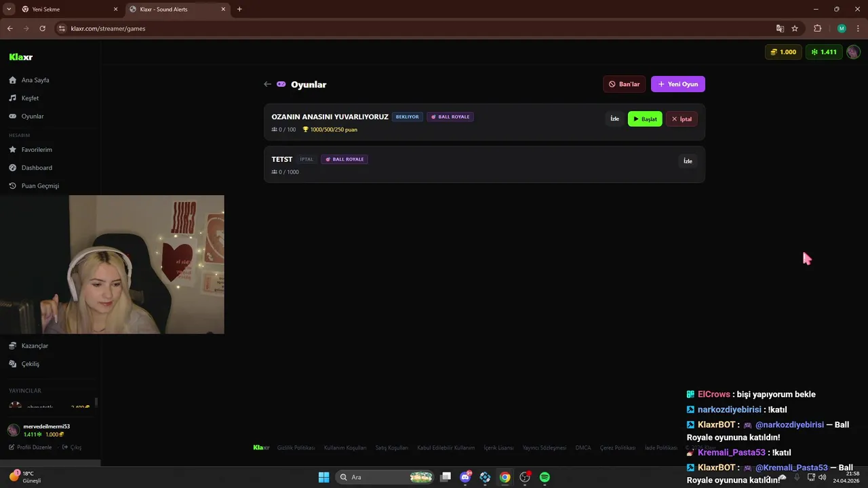This screenshot has width=868, height=488.
Task: Open Spotify from the taskbar
Action: click(545, 477)
